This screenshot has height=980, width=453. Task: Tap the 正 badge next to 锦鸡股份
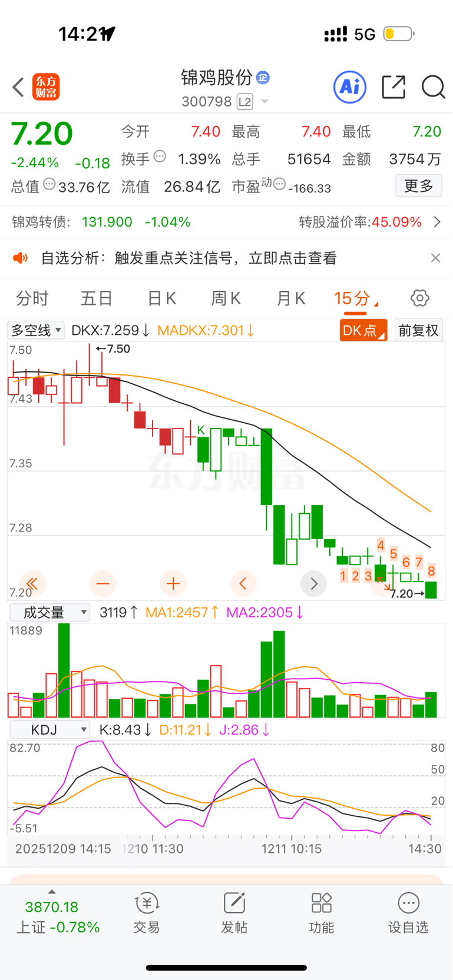click(263, 77)
